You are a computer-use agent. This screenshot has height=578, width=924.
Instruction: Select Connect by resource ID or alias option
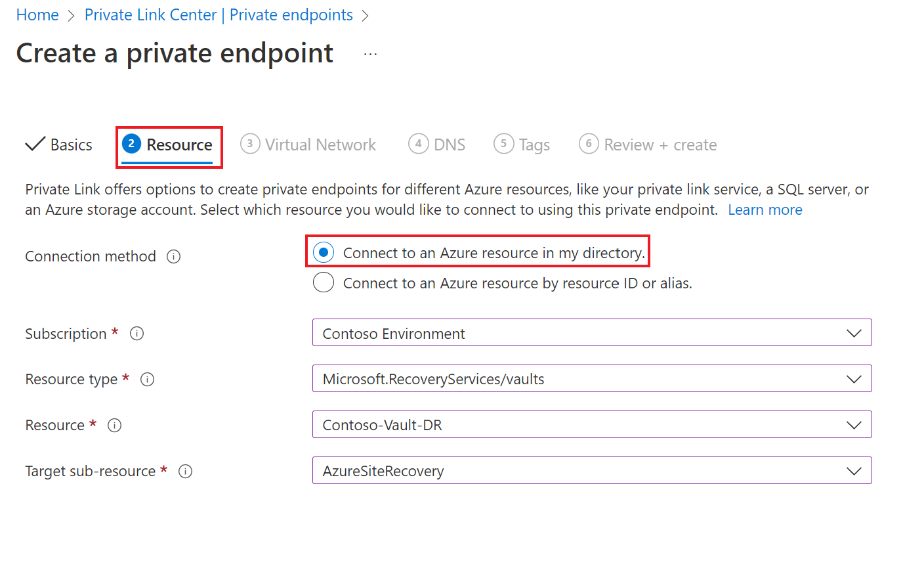coord(324,283)
